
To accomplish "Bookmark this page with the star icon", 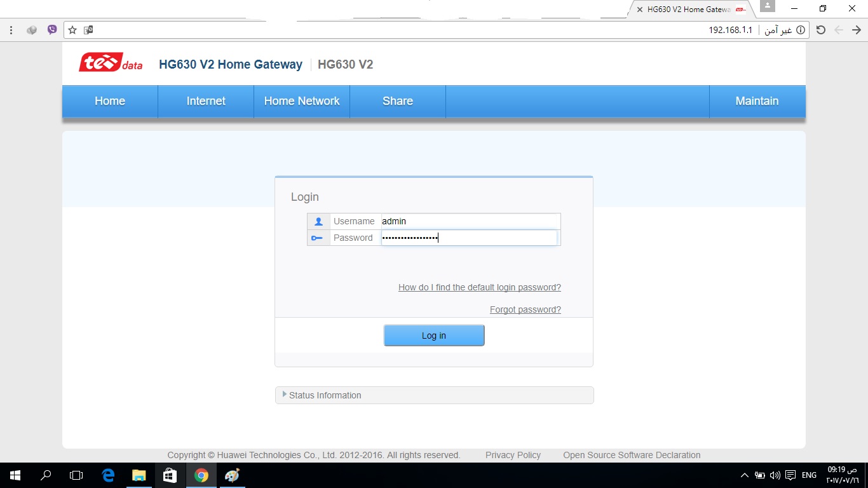I will point(72,30).
